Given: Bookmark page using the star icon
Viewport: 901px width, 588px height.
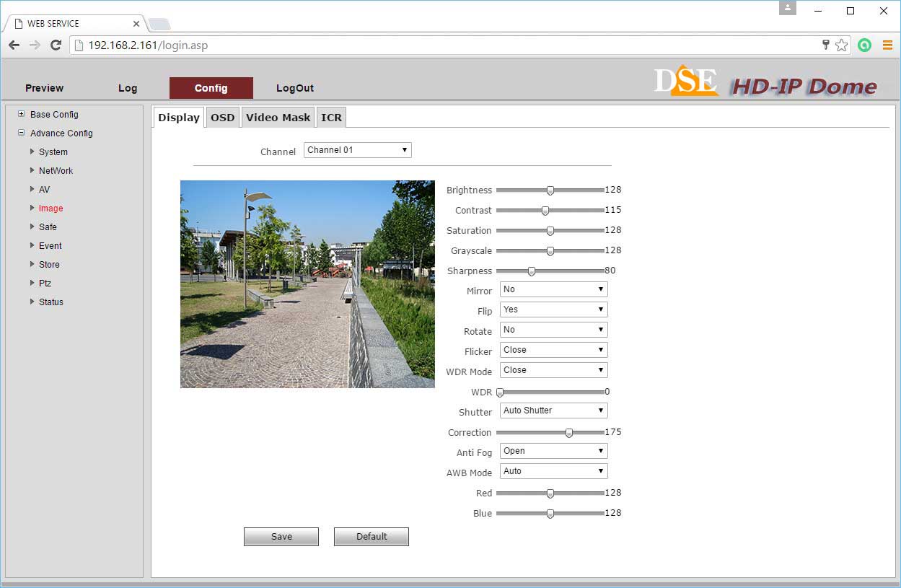Looking at the screenshot, I should 841,45.
